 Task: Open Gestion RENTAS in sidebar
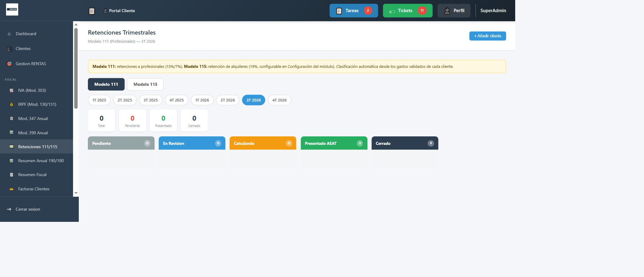click(36, 64)
